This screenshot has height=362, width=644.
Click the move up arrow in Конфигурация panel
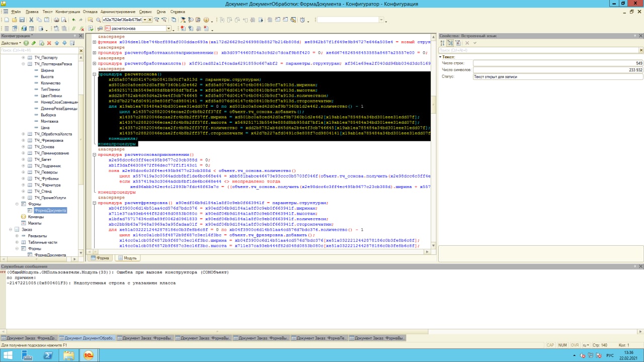(57, 43)
